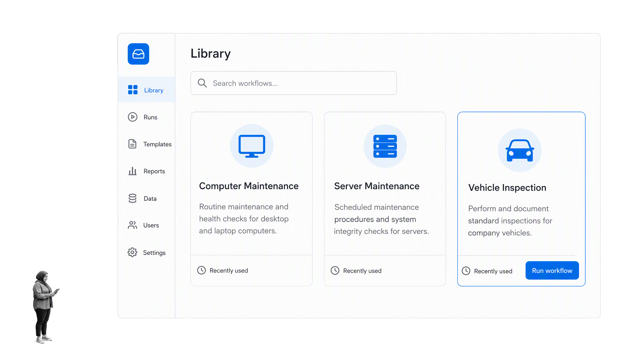Click the Library grid icon in sidebar

133,90
